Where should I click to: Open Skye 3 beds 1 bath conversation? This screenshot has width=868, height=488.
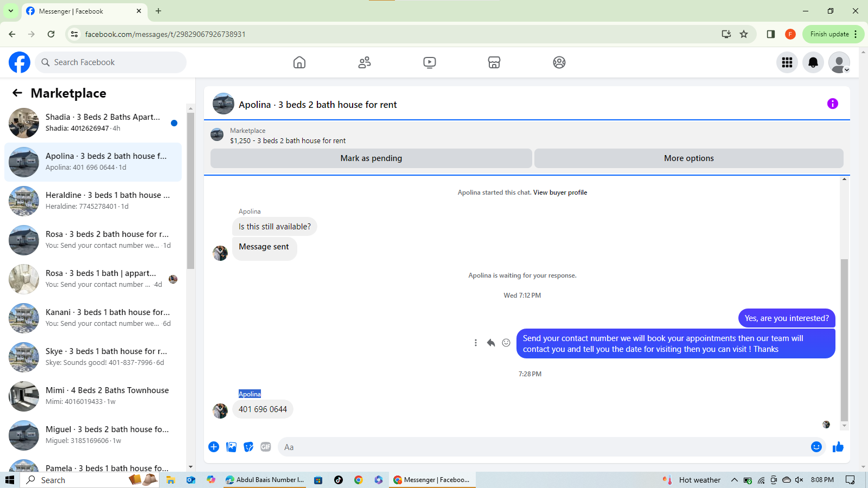tap(93, 357)
